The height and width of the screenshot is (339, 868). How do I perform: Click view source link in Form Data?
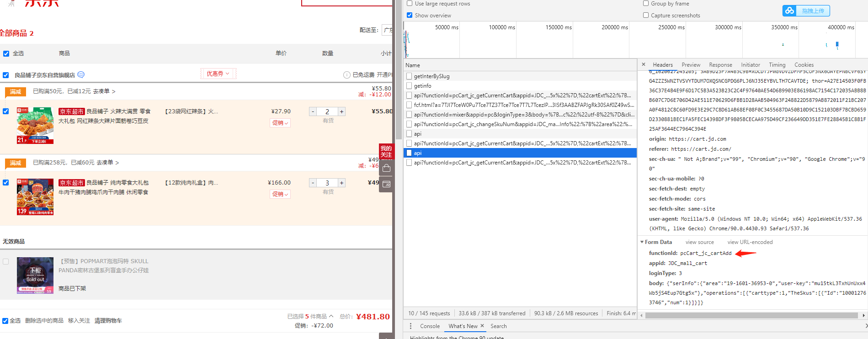(x=699, y=242)
